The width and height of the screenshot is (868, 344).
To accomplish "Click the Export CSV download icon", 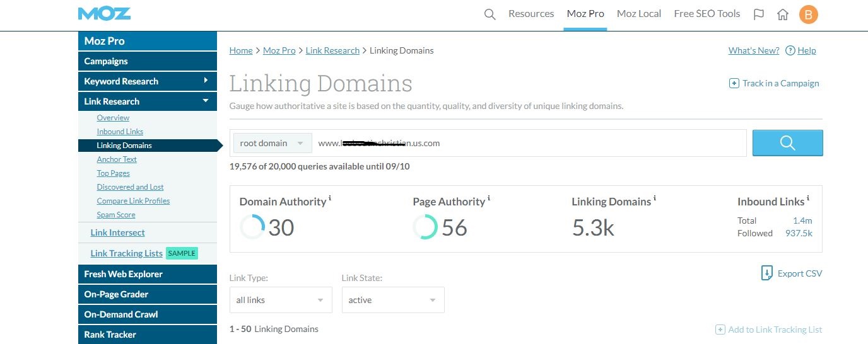I will (x=766, y=273).
